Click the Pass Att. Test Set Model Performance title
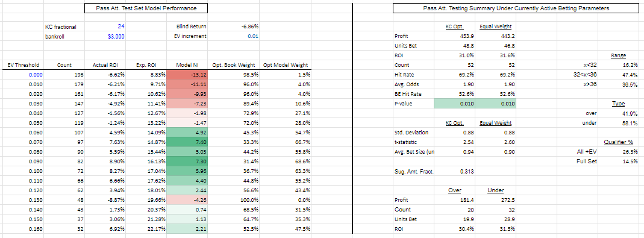644x238 pixels. pos(146,8)
